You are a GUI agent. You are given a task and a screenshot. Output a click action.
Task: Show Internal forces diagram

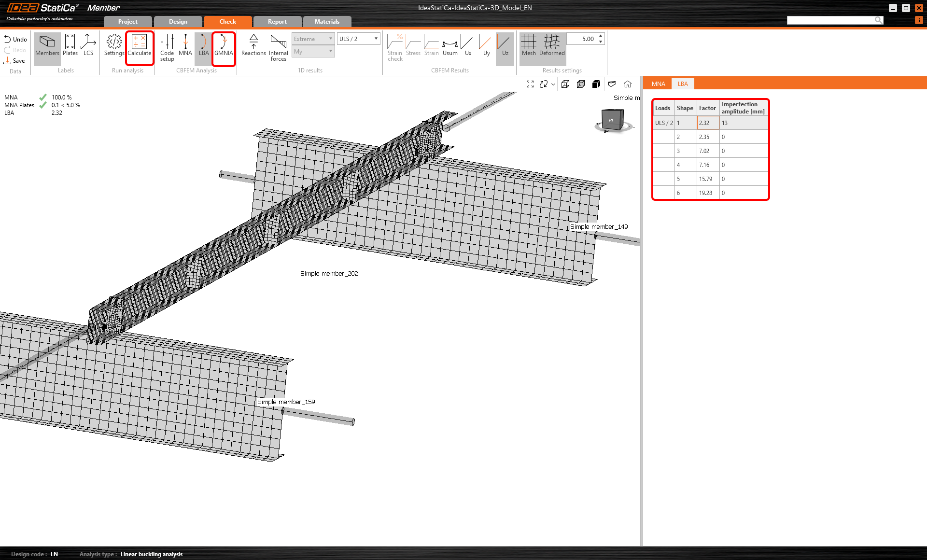coord(278,47)
